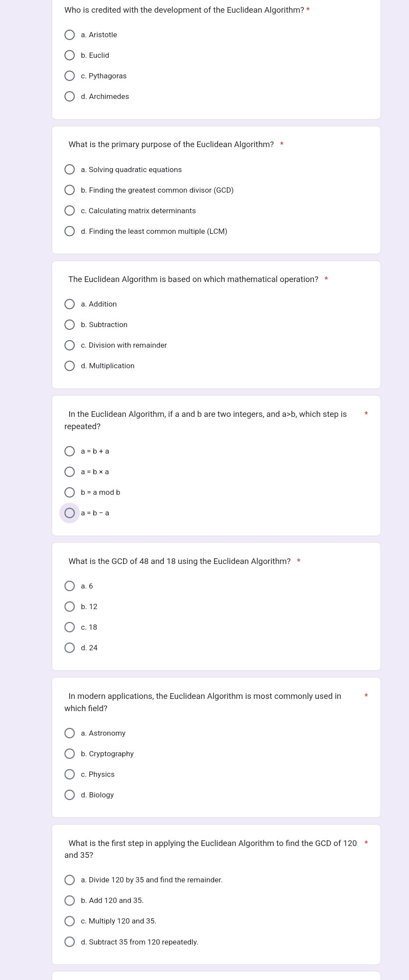Select Euclid as the algorithm's developer

70,55
